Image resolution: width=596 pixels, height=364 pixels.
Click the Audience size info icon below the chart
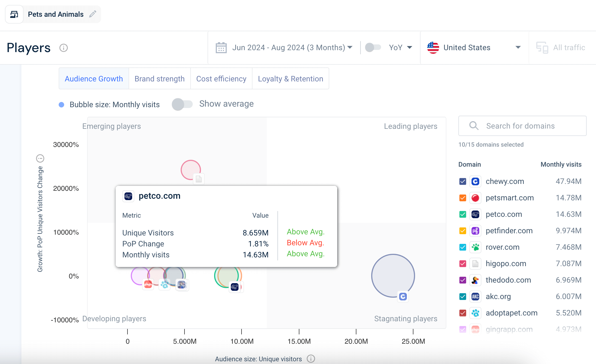click(311, 359)
